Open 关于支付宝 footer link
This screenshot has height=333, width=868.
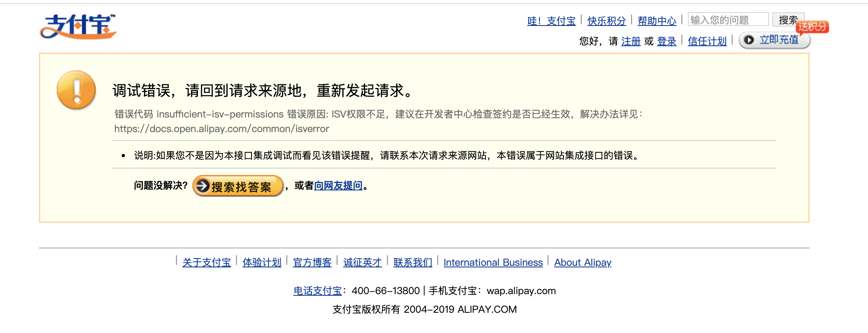point(206,263)
